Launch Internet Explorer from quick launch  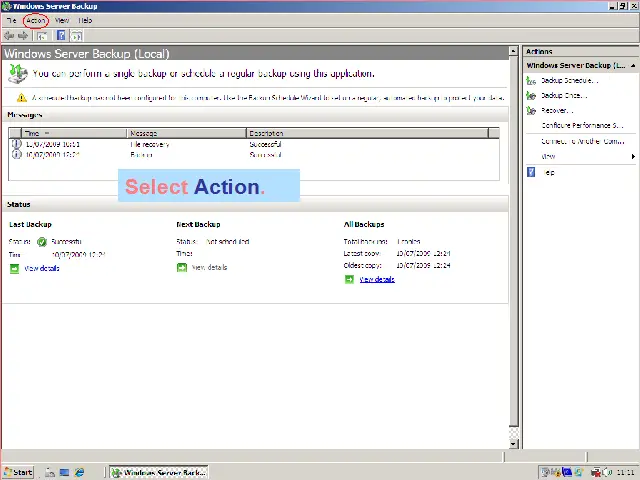[79, 472]
